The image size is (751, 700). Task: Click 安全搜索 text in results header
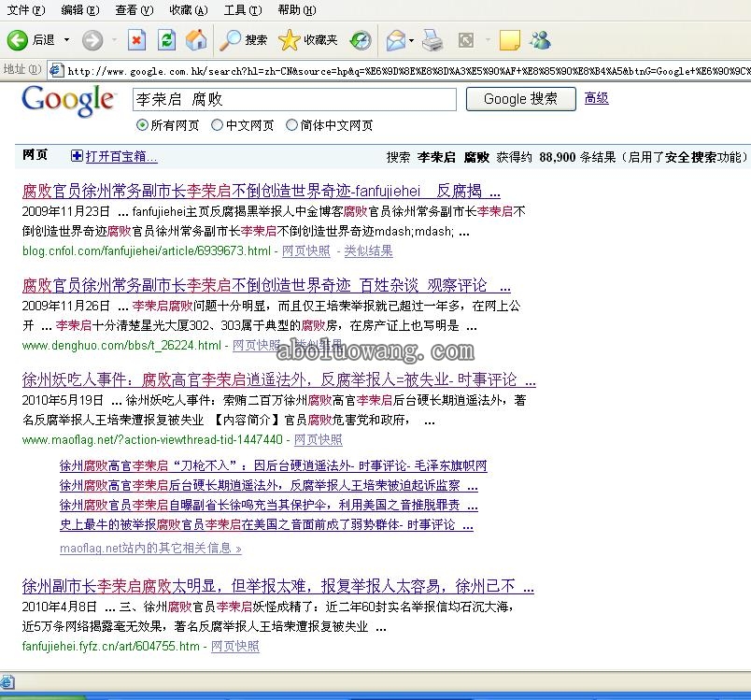[690, 157]
